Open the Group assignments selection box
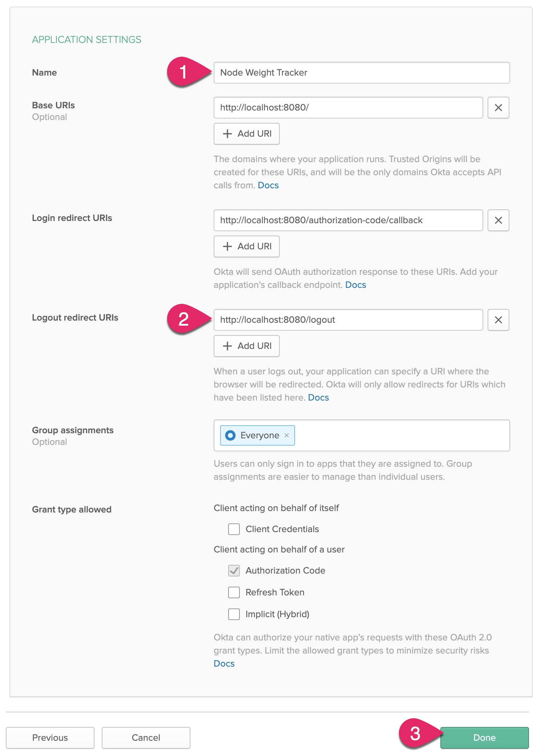The width and height of the screenshot is (545, 756). click(400, 435)
